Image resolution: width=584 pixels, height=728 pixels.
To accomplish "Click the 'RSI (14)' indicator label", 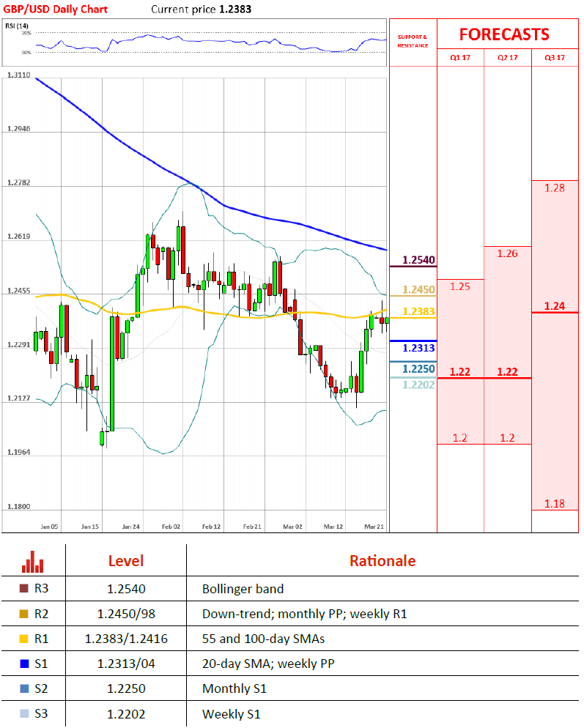I will click(x=17, y=26).
